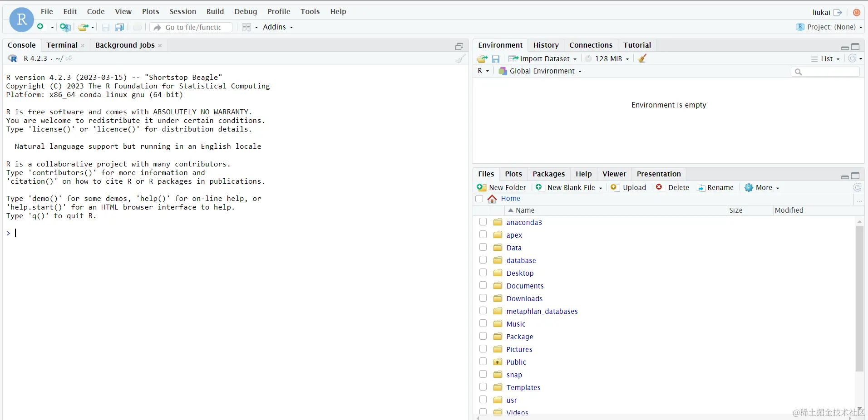Check the box next to anaconda3
Image resolution: width=868 pixels, height=420 pixels.
click(x=483, y=222)
